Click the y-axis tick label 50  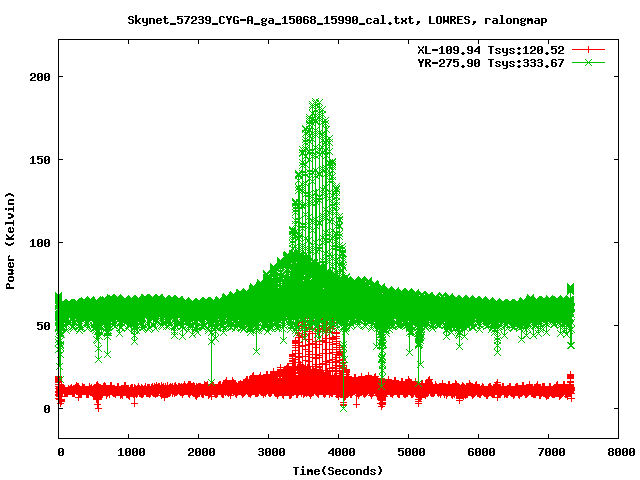coord(43,326)
